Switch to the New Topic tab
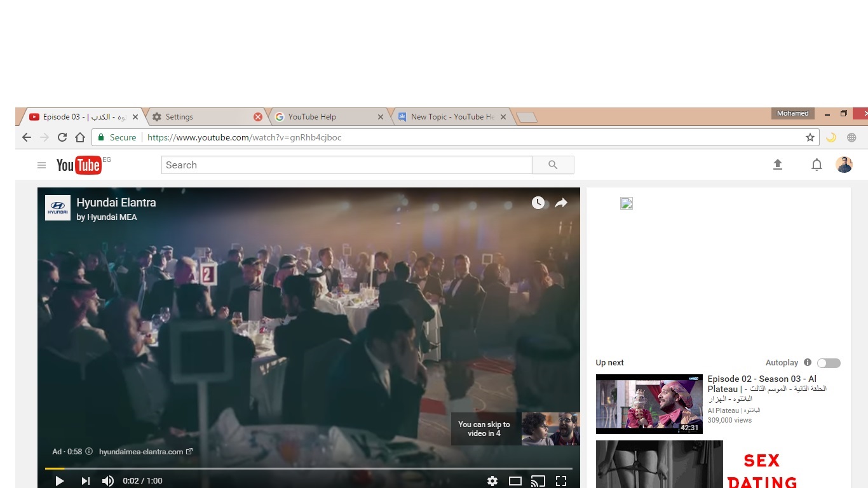The image size is (868, 488). (x=451, y=117)
